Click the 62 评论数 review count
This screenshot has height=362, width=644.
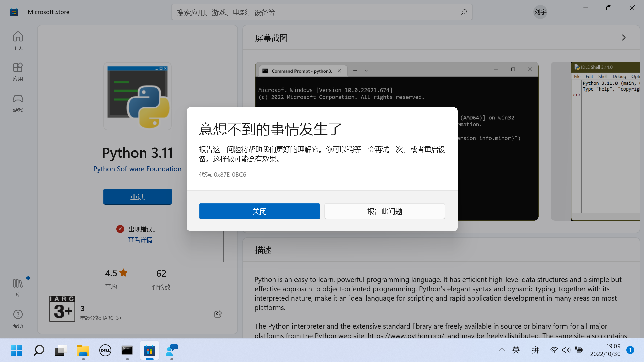click(x=161, y=279)
